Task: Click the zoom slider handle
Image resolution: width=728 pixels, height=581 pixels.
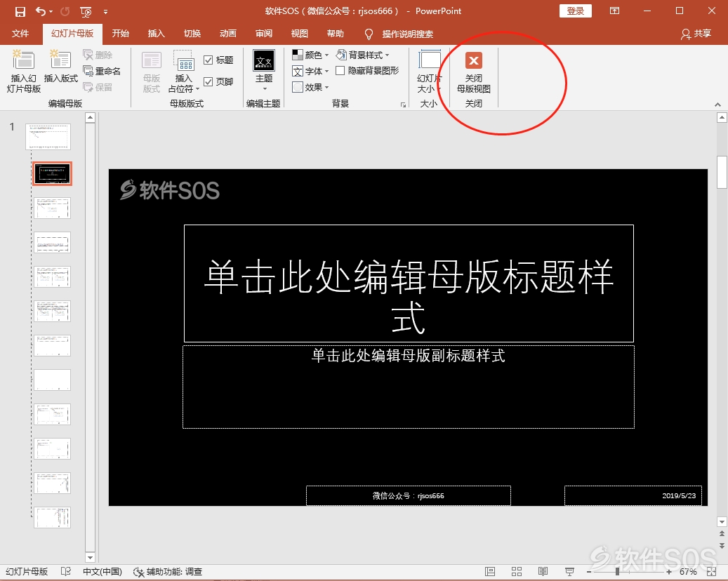Action: [x=617, y=572]
